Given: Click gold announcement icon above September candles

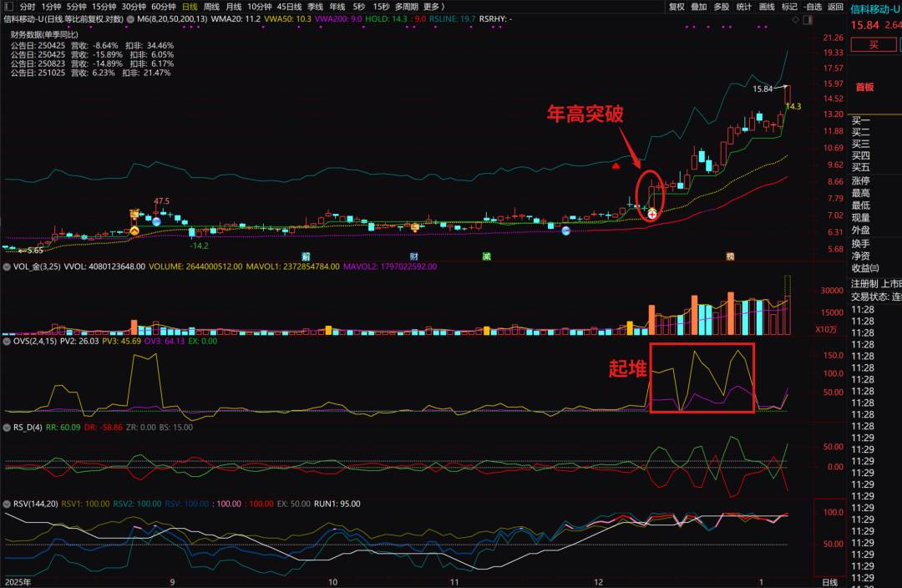Looking at the screenshot, I should click(134, 215).
